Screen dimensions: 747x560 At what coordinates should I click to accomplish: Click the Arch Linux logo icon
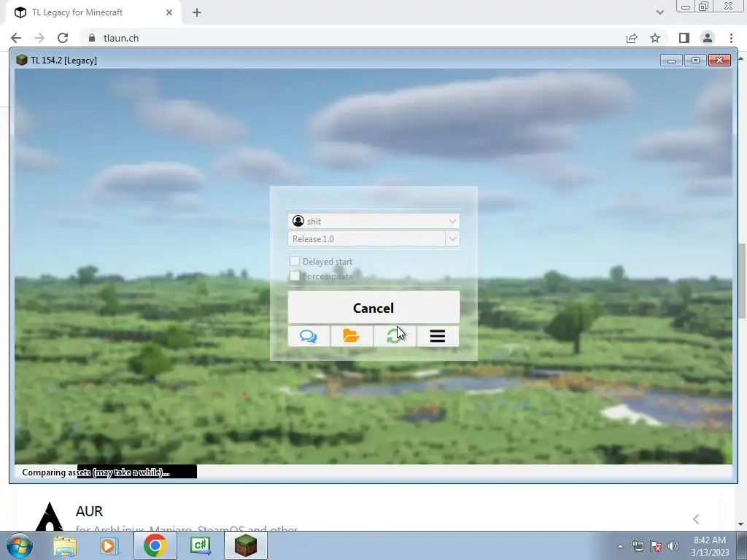click(x=49, y=517)
